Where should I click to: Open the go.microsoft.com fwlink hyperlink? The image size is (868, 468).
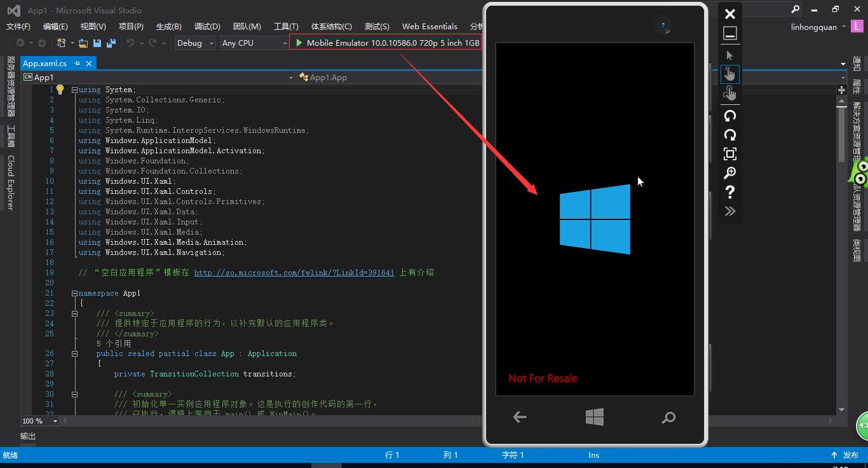pyautogui.click(x=294, y=273)
